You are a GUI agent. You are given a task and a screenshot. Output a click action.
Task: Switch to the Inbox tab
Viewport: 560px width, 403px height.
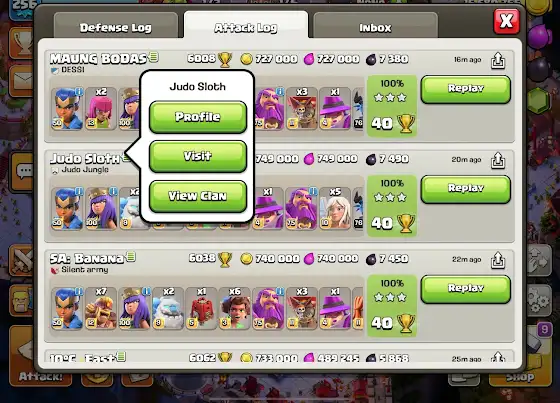[x=375, y=27]
